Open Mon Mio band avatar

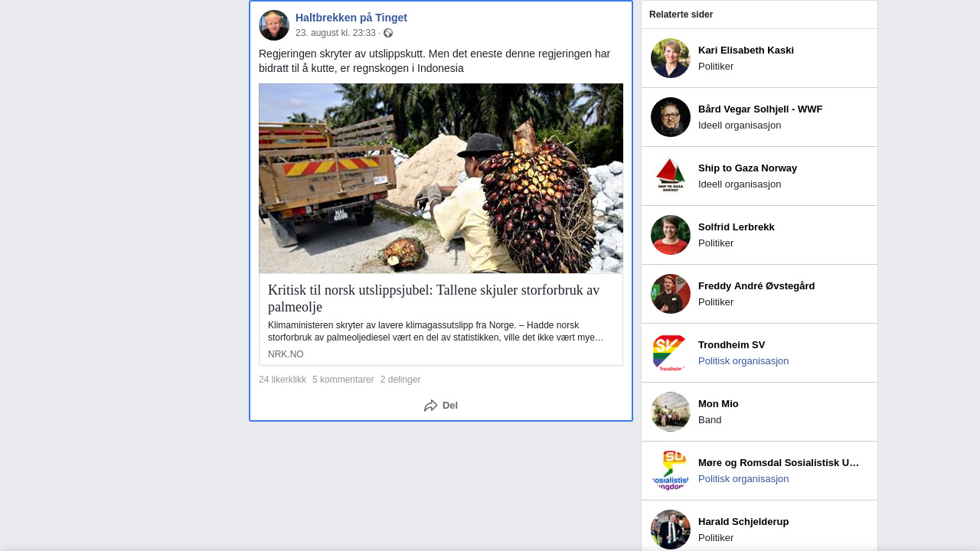coord(671,412)
